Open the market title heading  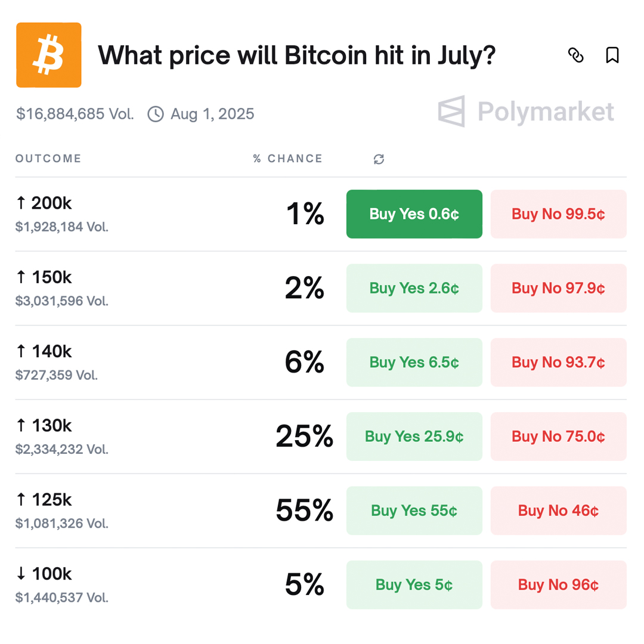pos(296,55)
